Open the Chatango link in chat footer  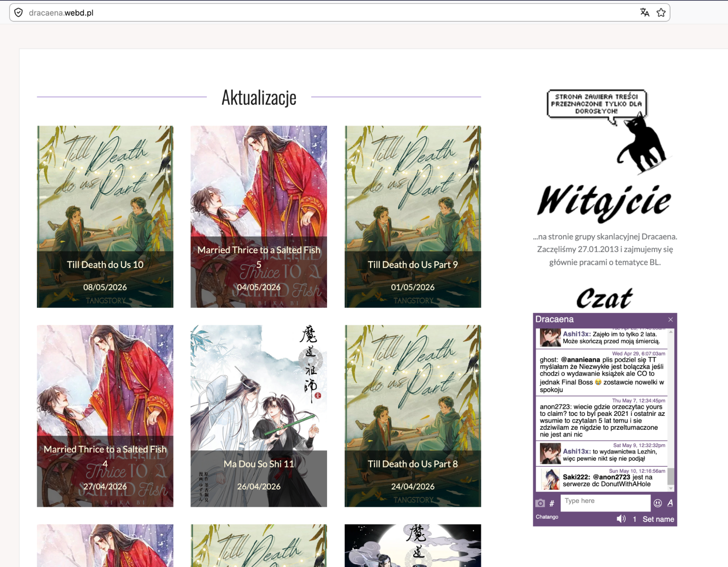point(547,517)
